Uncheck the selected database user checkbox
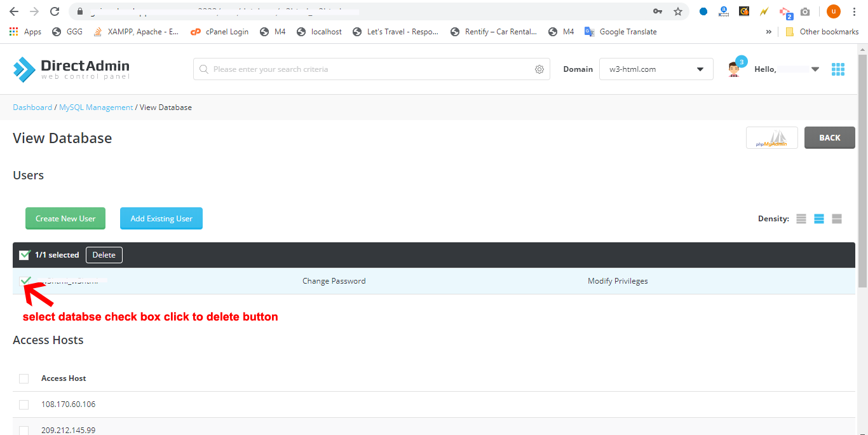868x435 pixels. (25, 280)
